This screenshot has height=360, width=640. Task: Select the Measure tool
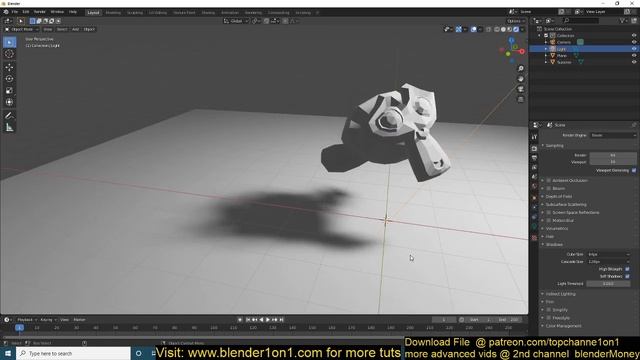click(9, 128)
